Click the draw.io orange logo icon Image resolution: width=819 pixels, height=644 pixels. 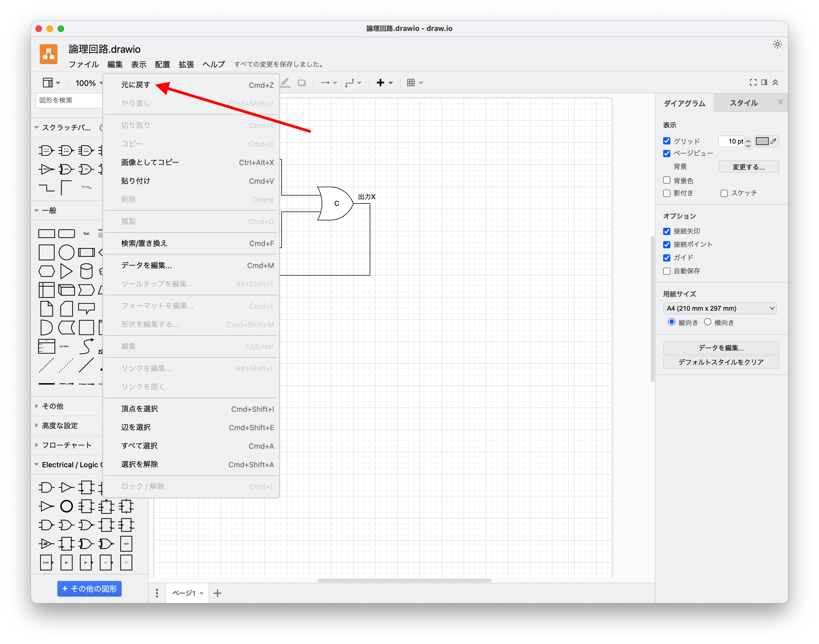pos(48,54)
